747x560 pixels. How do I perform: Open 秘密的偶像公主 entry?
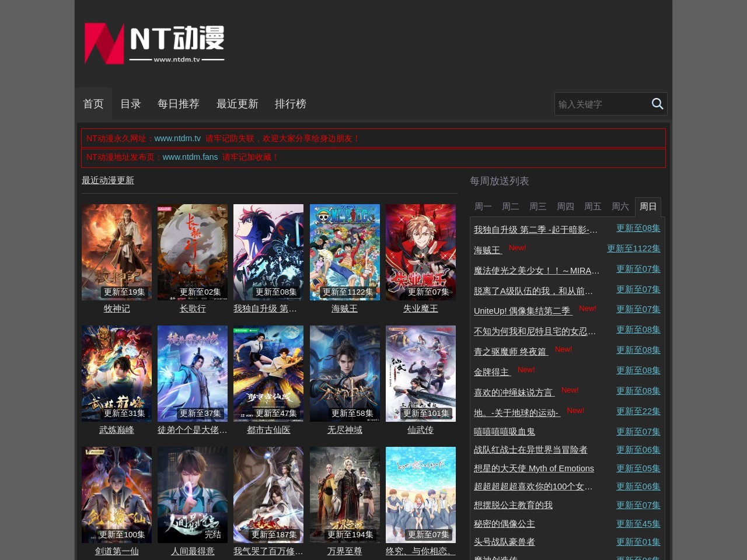(x=504, y=524)
